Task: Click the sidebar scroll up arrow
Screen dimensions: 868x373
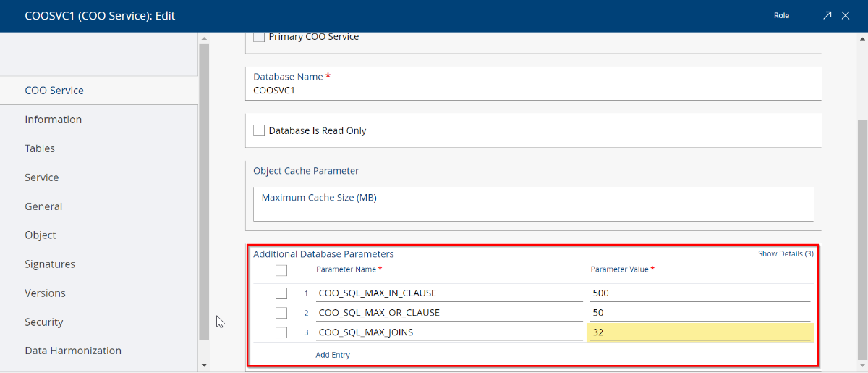Action: pyautogui.click(x=204, y=38)
